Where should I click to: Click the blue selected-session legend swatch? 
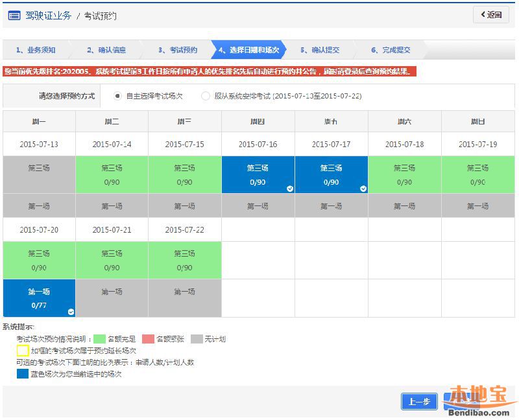pos(23,374)
